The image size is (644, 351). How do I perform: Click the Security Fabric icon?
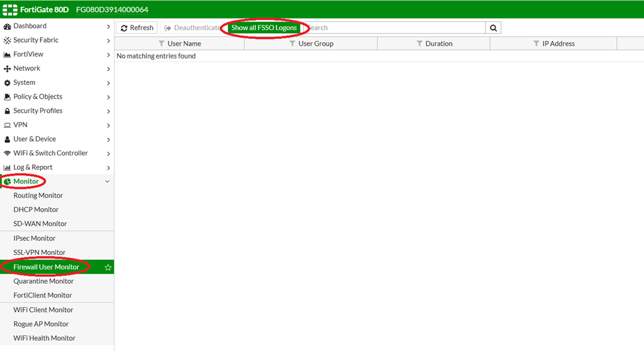click(x=7, y=40)
